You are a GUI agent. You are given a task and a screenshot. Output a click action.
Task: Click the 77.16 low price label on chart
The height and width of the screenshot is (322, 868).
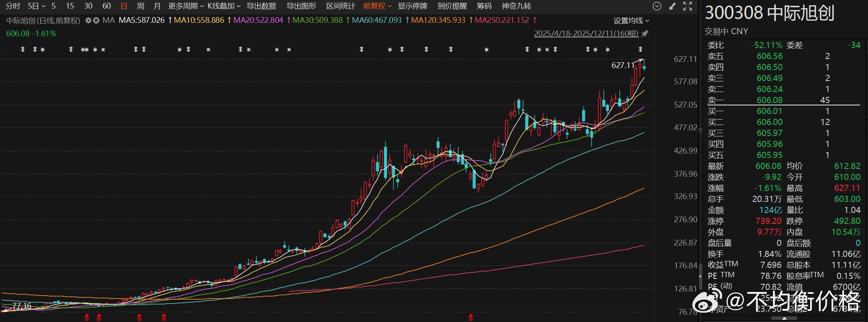[22, 306]
